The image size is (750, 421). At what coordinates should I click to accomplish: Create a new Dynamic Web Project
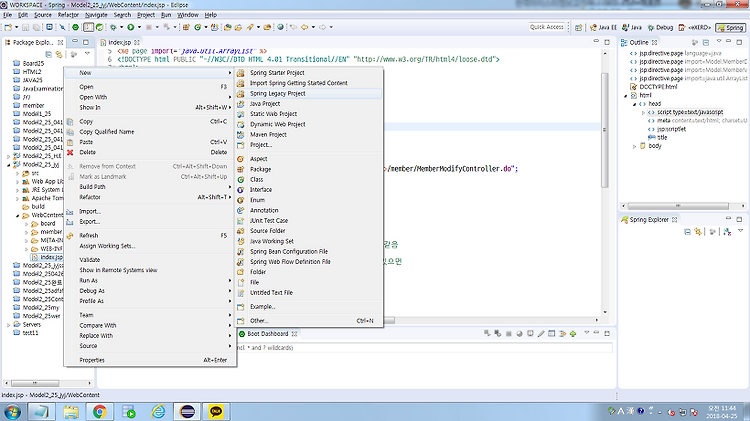277,124
